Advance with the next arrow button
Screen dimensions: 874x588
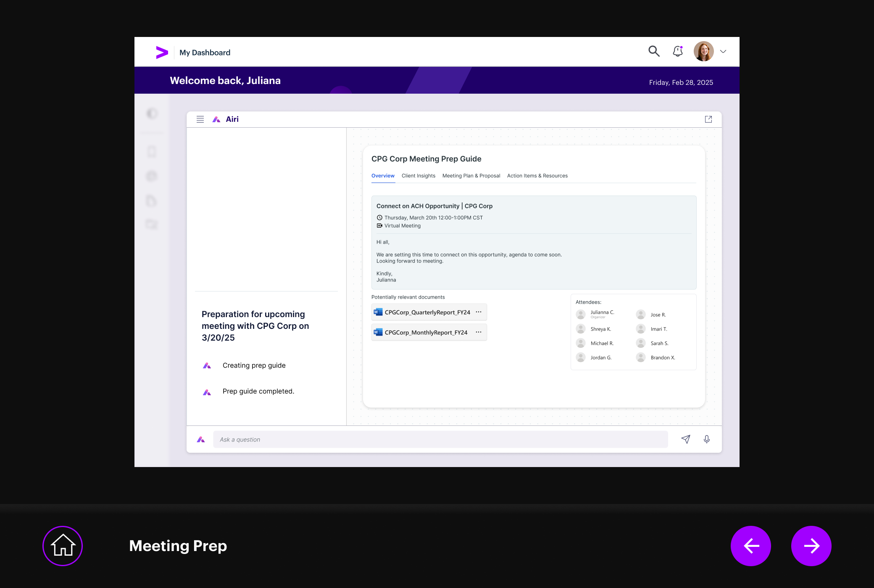[x=811, y=546]
